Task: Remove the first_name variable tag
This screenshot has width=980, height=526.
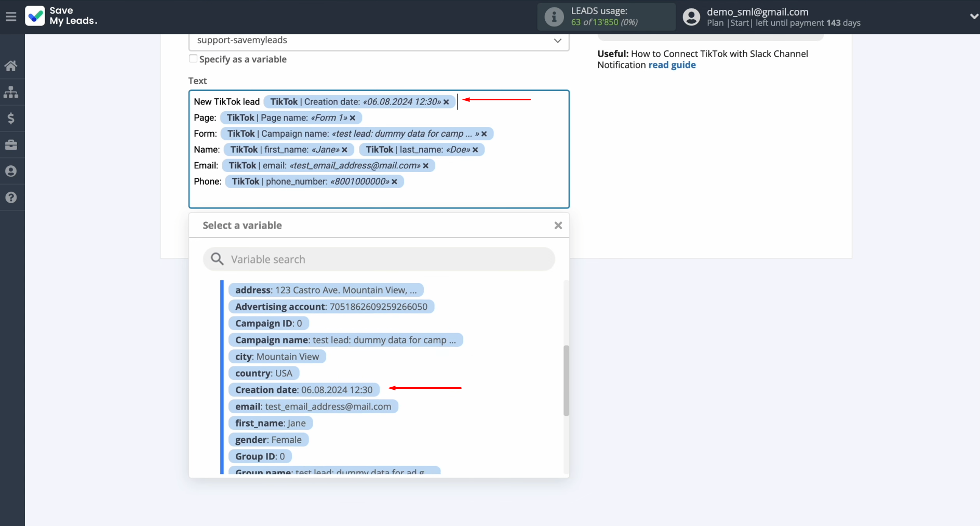Action: point(344,150)
